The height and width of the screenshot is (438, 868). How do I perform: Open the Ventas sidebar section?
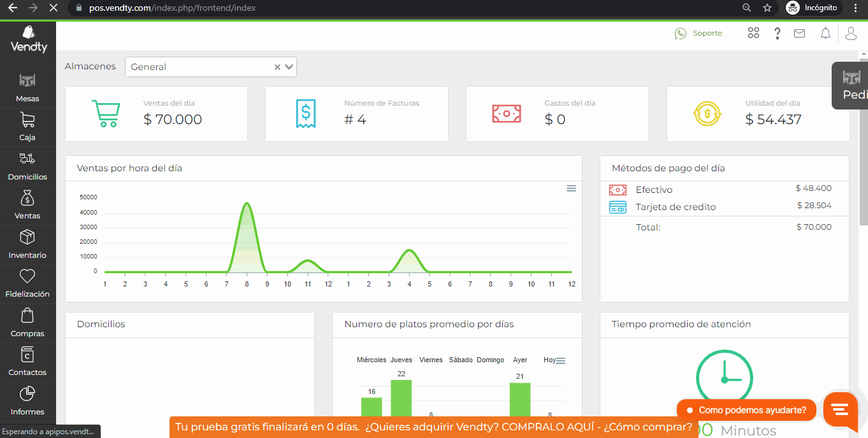click(x=27, y=205)
